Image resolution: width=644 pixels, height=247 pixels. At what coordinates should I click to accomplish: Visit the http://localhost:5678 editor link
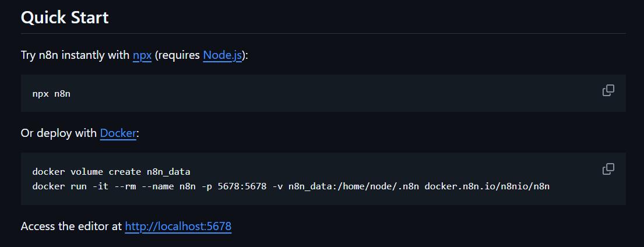(178, 226)
